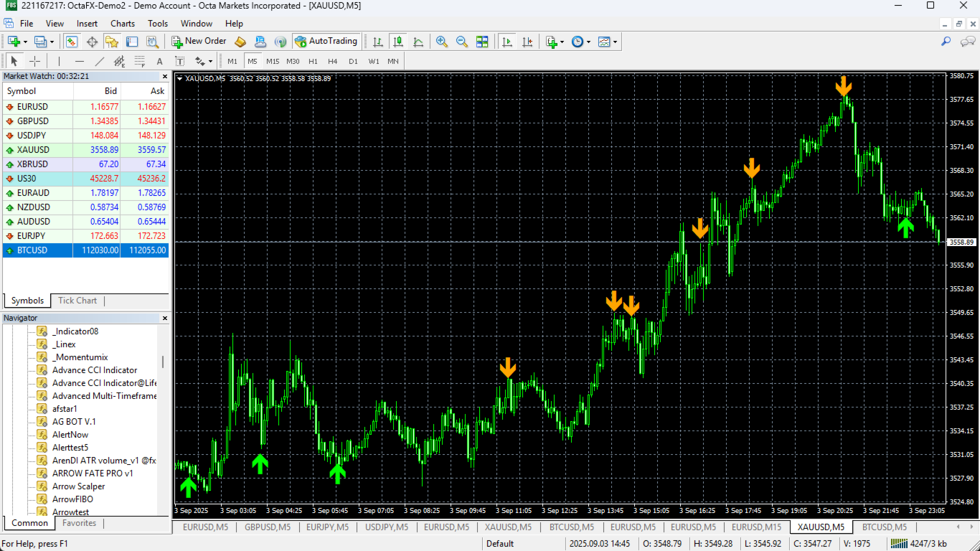Open the Data Window crosshair icon

(x=92, y=42)
